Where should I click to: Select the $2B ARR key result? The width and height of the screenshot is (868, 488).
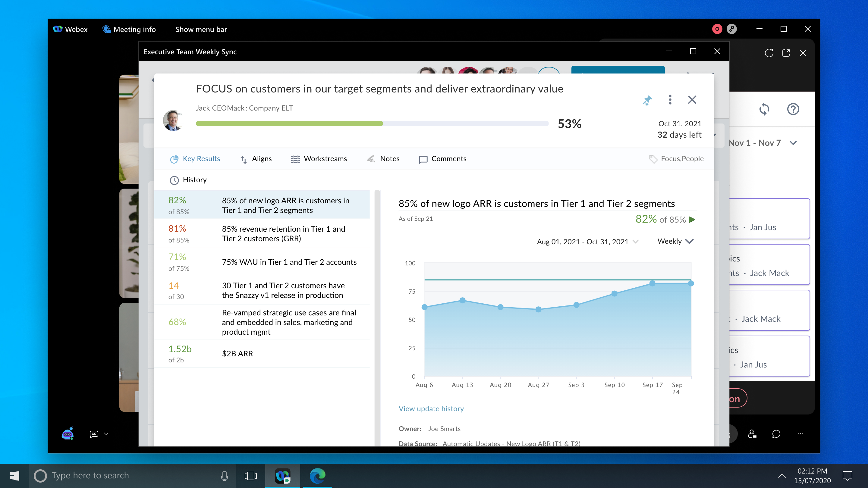pos(262,353)
